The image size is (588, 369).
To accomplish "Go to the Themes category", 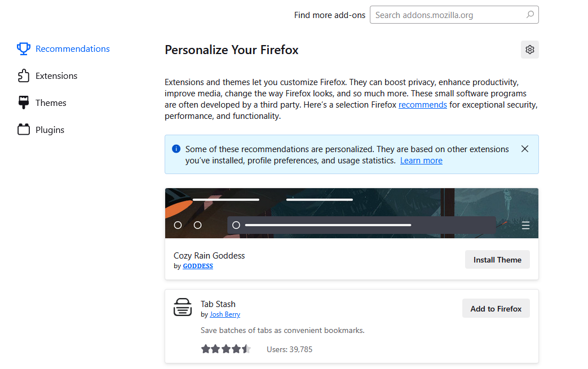I will click(51, 103).
